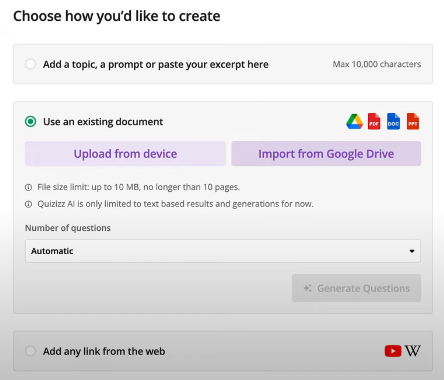Select the add a topic radio option
This screenshot has height=380, width=444.
point(31,64)
